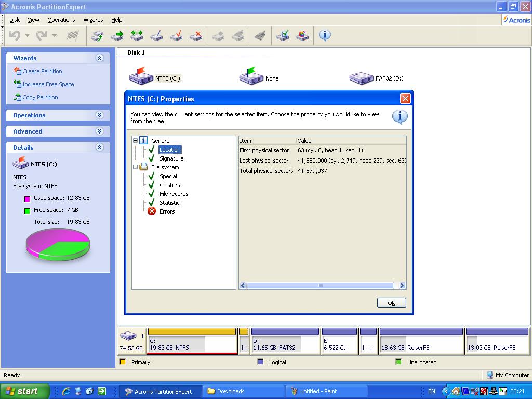The image size is (532, 399).
Task: Click the horizontal scrollbar right arrow
Action: tap(402, 285)
